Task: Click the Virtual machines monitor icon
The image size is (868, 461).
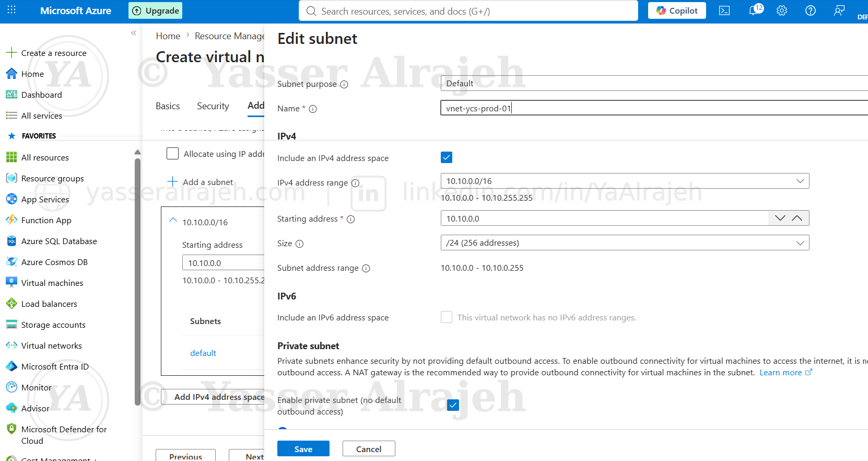Action: [11, 283]
